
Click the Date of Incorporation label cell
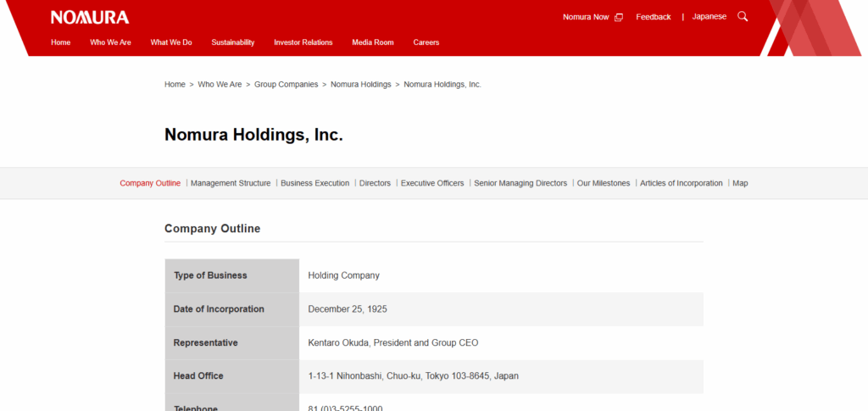pos(232,309)
